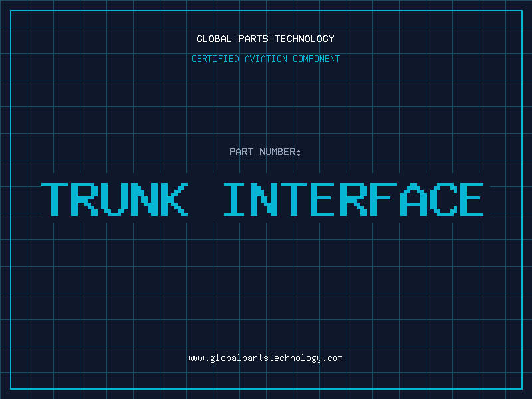This screenshot has width=532, height=399.
Task: Click the ".com" ending of the URL
Action: 333,358
